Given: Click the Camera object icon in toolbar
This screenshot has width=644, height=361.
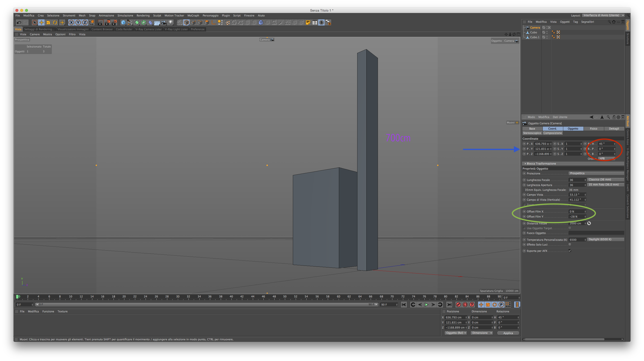Looking at the screenshot, I should pos(164,22).
